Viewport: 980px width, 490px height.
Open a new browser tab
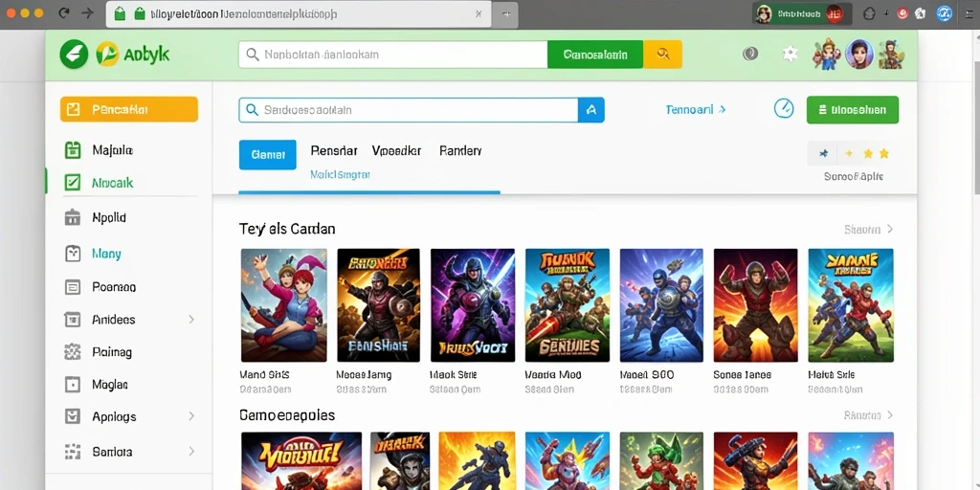(505, 13)
